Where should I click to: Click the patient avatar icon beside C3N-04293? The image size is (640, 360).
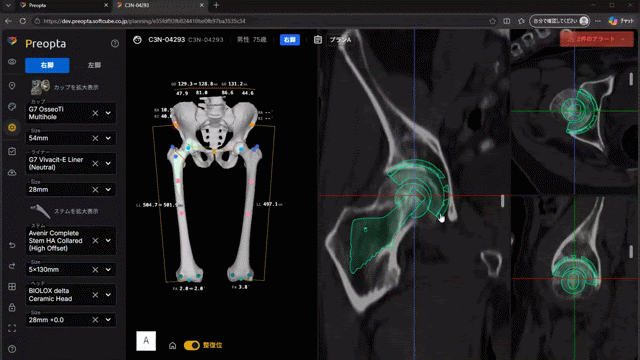point(138,40)
